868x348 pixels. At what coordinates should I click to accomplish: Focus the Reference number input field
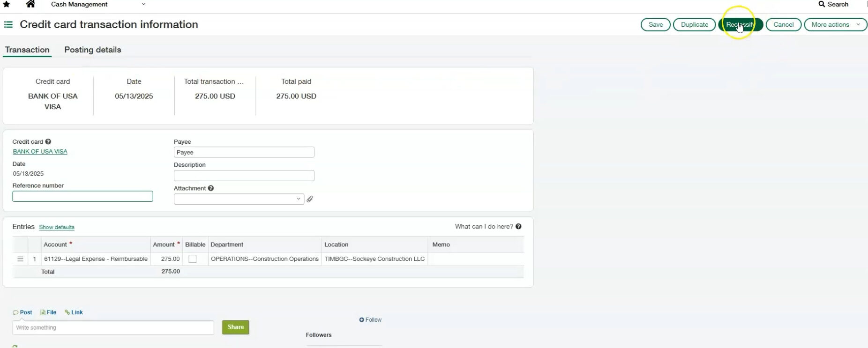[82, 196]
